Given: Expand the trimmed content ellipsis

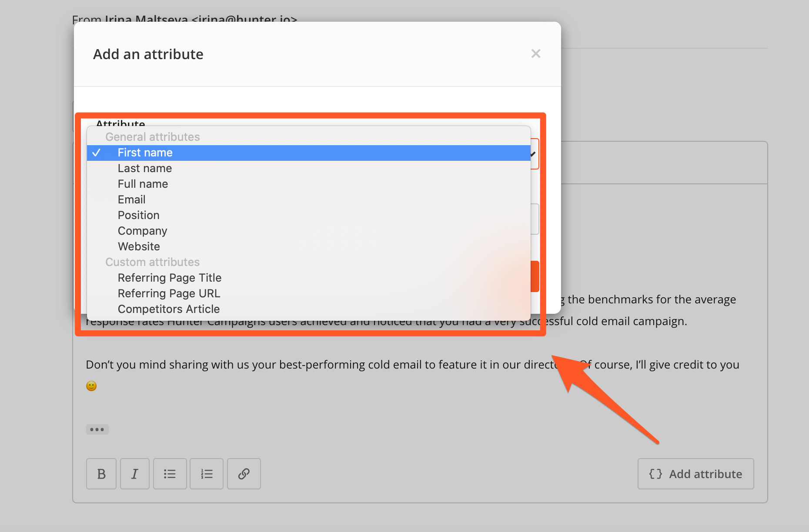Looking at the screenshot, I should [x=97, y=429].
